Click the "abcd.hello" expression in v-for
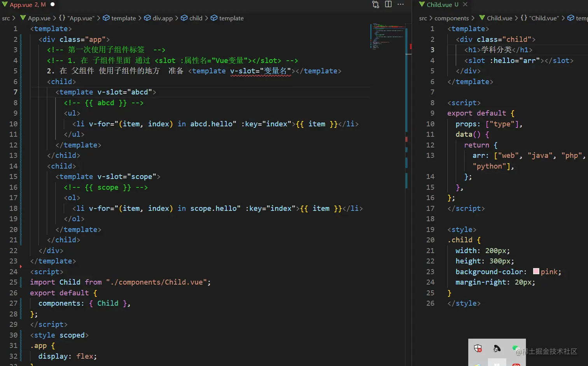The width and height of the screenshot is (588, 366). [x=211, y=124]
